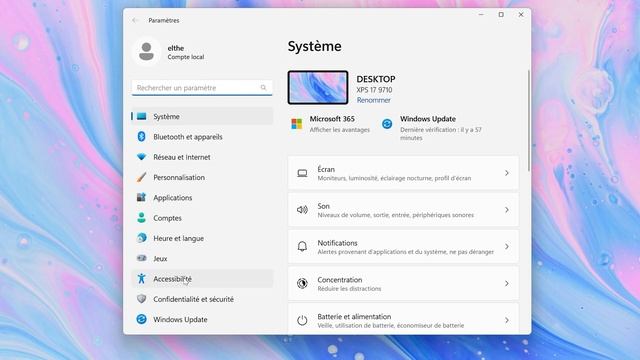Expand the Notifications settings chevron
The height and width of the screenshot is (360, 640).
click(x=507, y=247)
